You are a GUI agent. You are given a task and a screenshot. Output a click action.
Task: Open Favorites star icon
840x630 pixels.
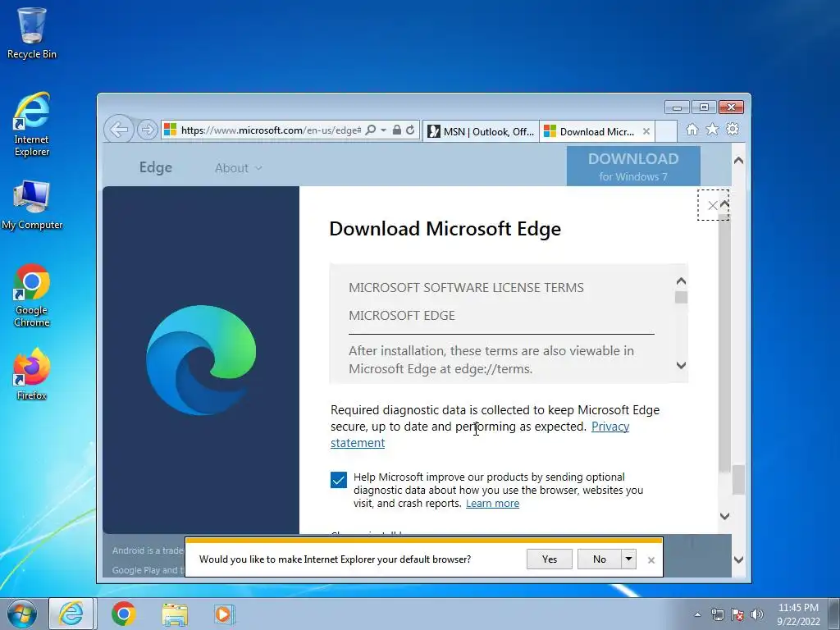(x=712, y=129)
